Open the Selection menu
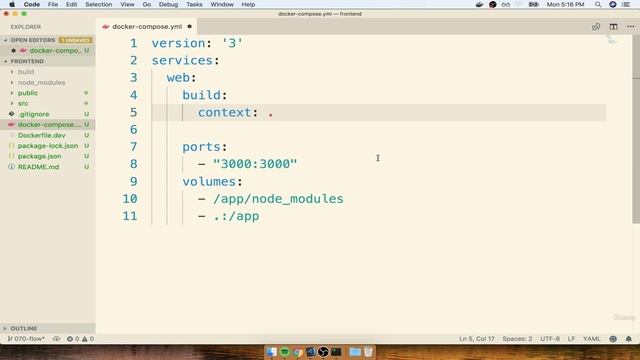The image size is (640, 360). pos(98,4)
